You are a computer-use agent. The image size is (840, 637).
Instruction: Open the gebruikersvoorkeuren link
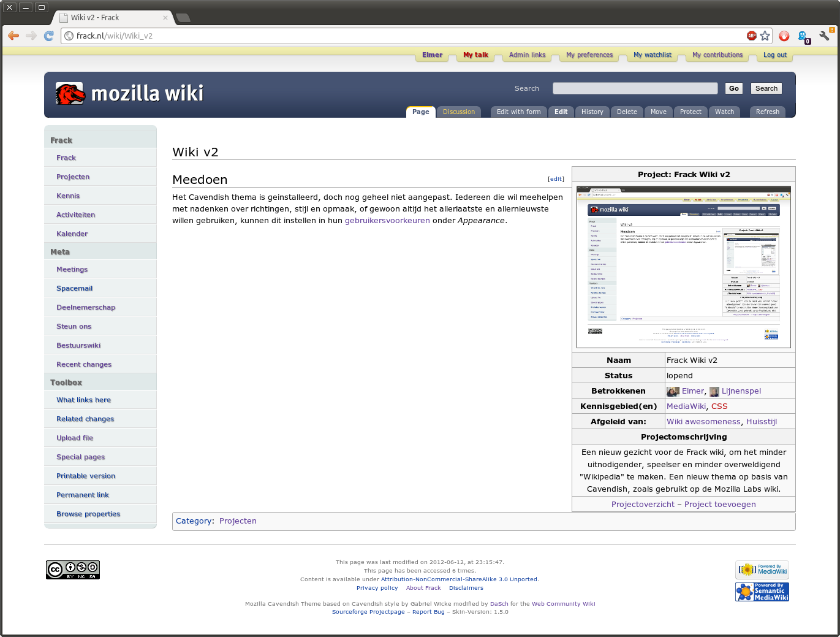pos(387,221)
